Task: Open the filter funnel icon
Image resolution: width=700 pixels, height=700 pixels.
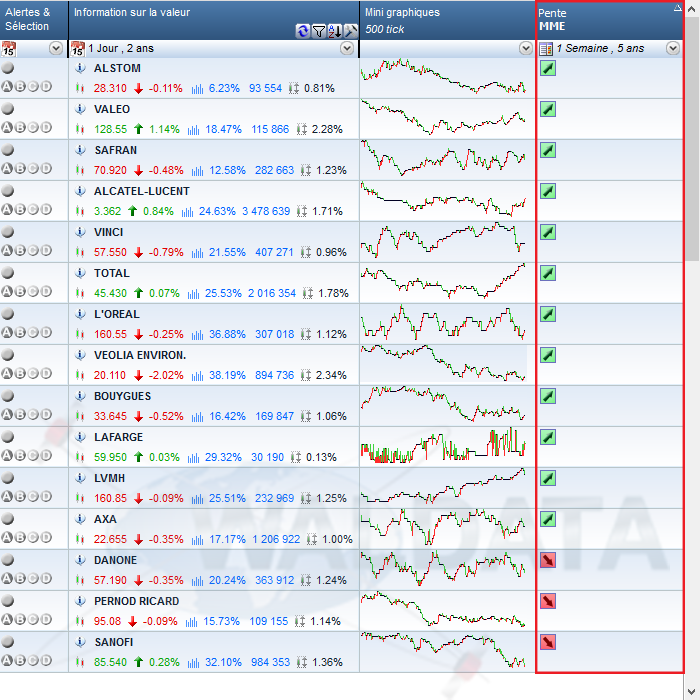Action: coord(319,31)
